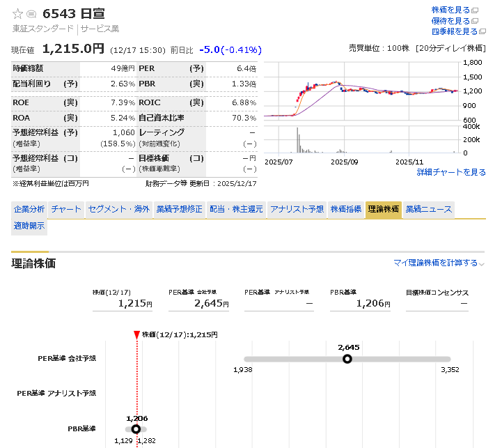The image size is (502, 448).
Task: Switch to the チャート tab
Action: pyautogui.click(x=66, y=209)
